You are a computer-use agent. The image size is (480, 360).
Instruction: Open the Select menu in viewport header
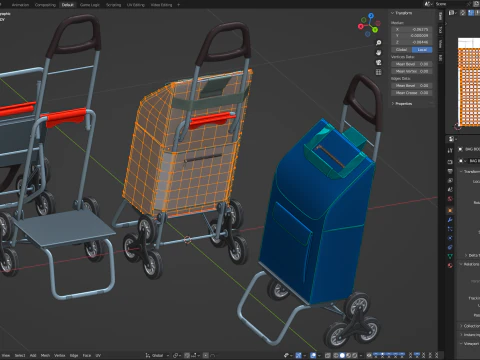20,355
